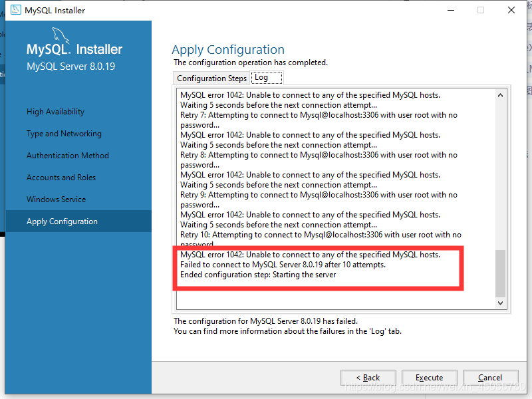Click the 'Retry 9: Attempting to connect' log line
This screenshot has width=532, height=399.
click(319, 200)
